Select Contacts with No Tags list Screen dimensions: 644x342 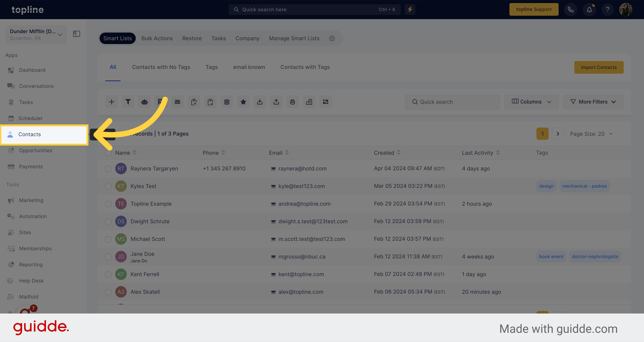[161, 67]
